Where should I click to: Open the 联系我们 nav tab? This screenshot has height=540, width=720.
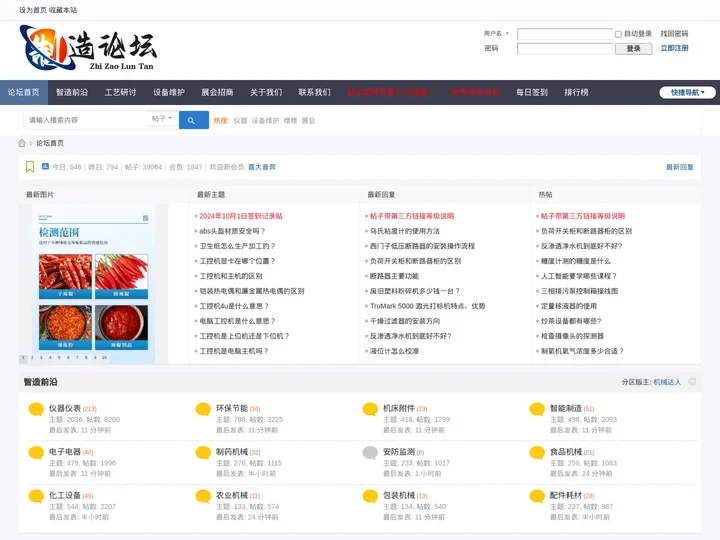point(315,92)
